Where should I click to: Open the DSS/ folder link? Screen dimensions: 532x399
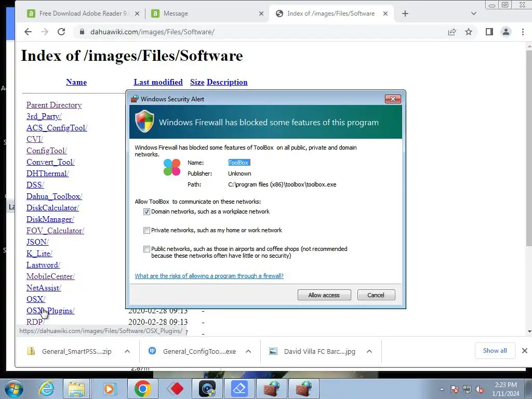(35, 185)
